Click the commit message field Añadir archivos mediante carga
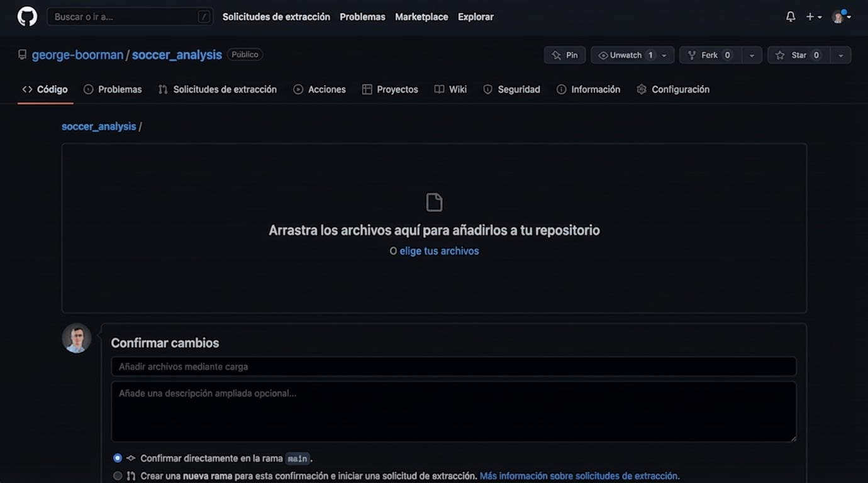The image size is (868, 483). point(453,367)
